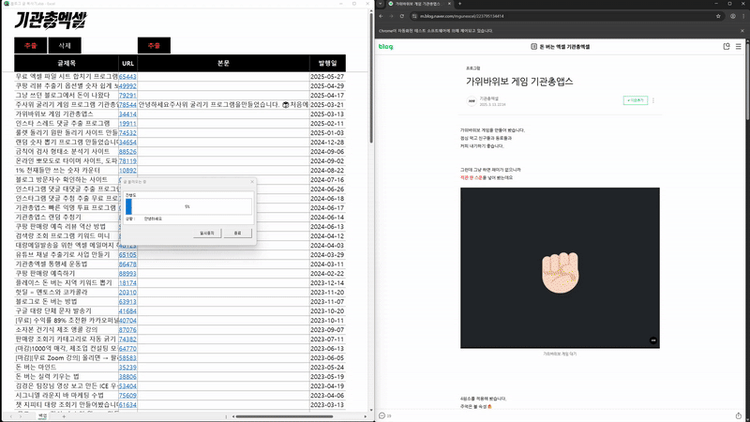Select title cell '돈 버는 마인드'

66,367
